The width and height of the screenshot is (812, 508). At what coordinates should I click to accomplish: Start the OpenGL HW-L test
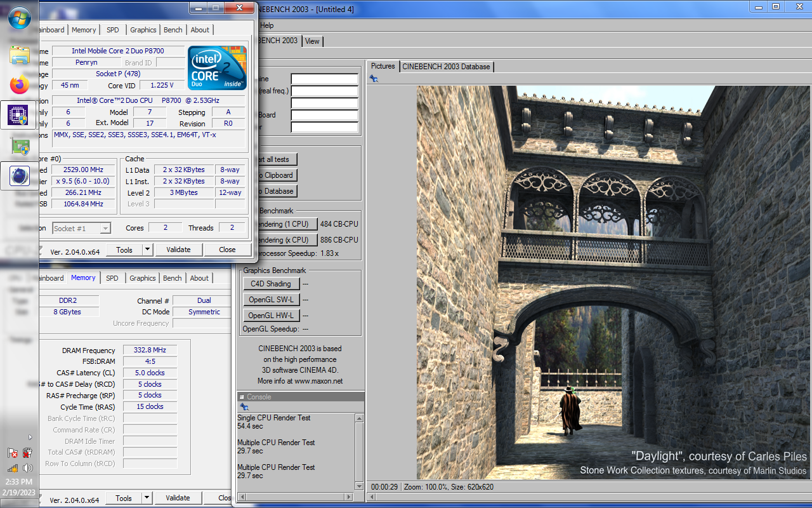click(271, 316)
